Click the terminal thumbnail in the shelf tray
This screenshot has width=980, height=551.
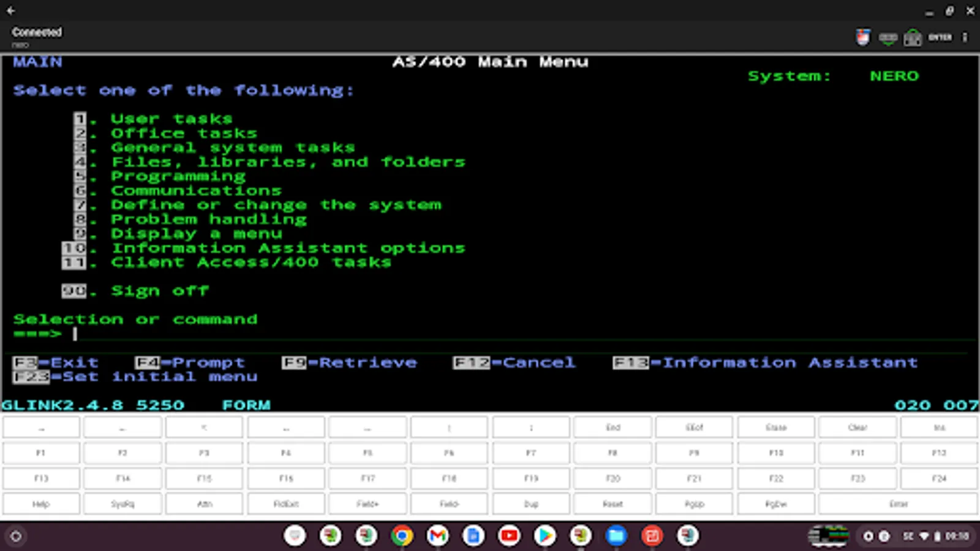[828, 536]
